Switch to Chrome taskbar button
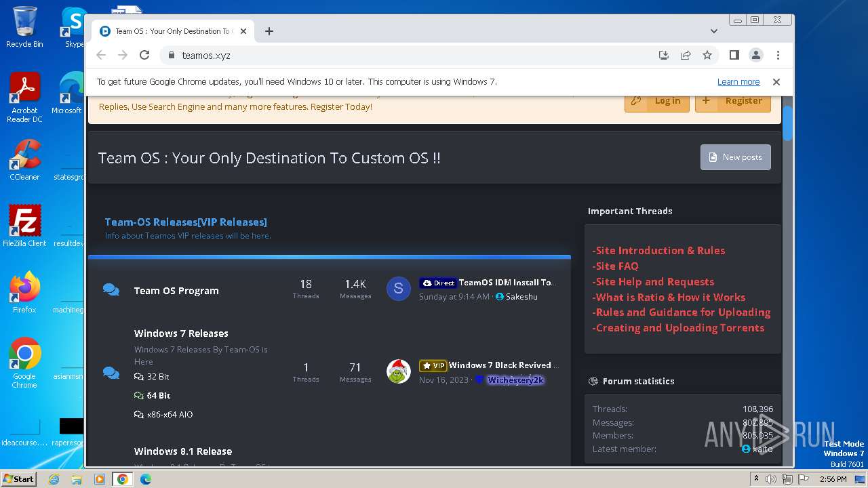868x488 pixels. [123, 479]
